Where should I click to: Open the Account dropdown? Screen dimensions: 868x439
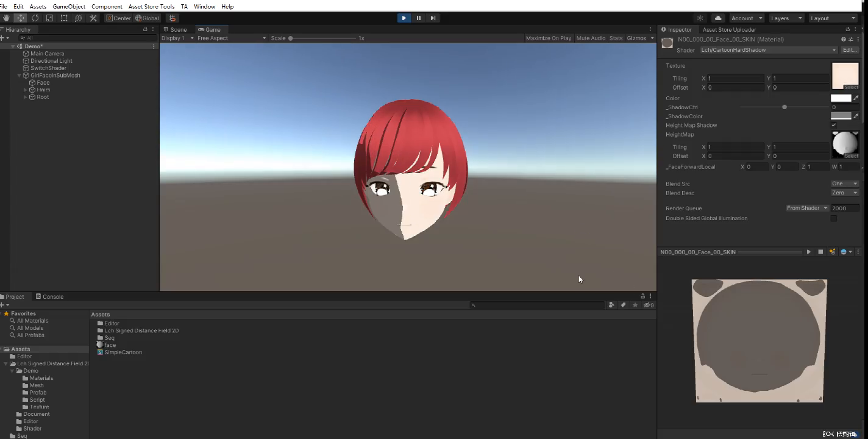click(x=747, y=18)
